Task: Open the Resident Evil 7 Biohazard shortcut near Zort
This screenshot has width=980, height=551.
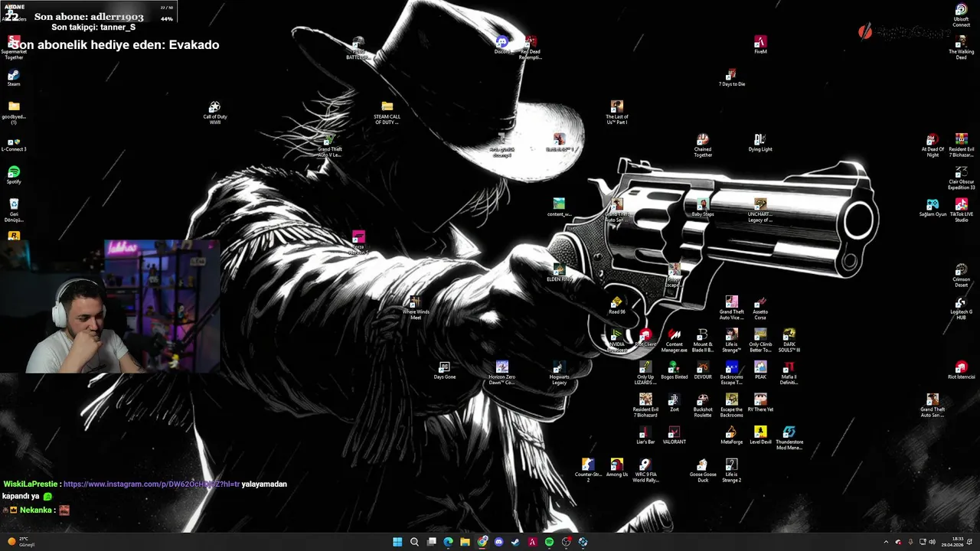Action: (x=645, y=406)
